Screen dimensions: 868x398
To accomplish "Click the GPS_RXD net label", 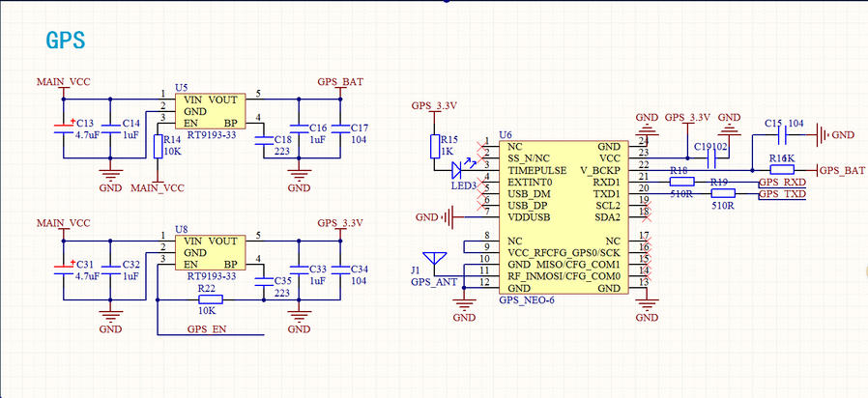I will (x=782, y=182).
